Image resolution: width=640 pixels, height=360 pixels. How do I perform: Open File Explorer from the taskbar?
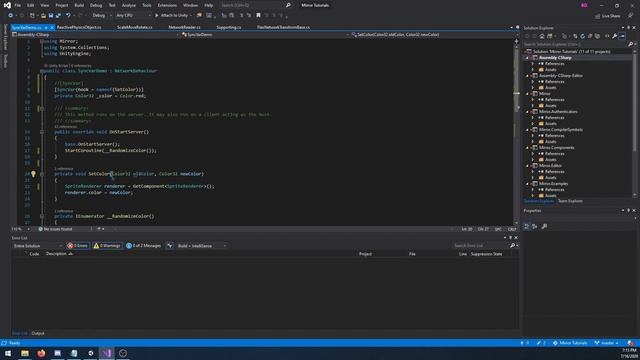[x=25, y=353]
